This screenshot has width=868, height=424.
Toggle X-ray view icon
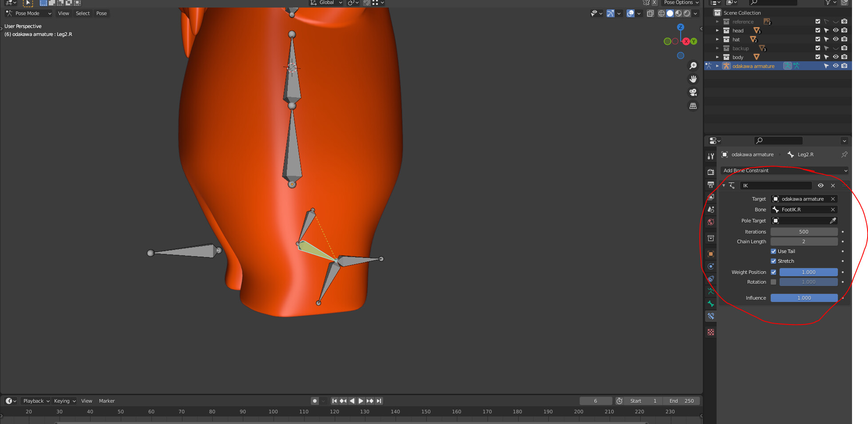click(650, 13)
